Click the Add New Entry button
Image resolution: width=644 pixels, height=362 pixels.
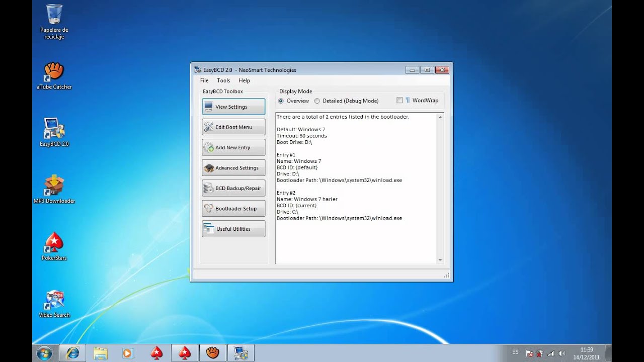(233, 147)
